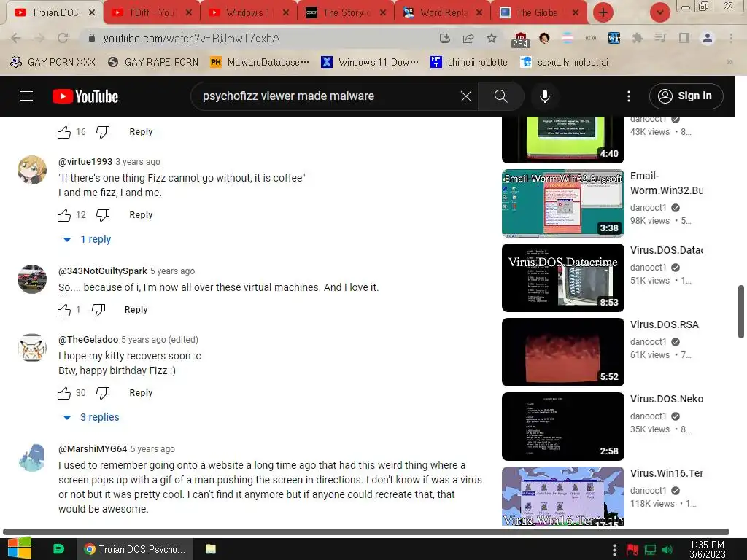Image resolution: width=747 pixels, height=560 pixels.
Task: Open the browser profile avatar menu
Action: (x=708, y=38)
